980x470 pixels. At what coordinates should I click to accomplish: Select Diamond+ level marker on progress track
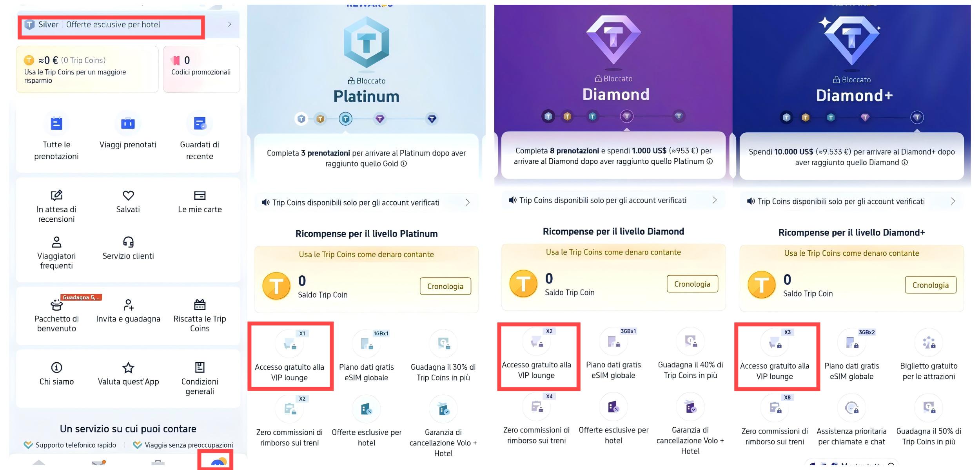tap(916, 117)
